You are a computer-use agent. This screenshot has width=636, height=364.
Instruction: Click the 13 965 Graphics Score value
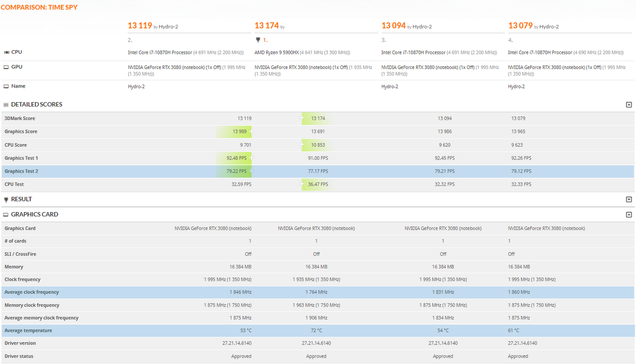tap(519, 131)
